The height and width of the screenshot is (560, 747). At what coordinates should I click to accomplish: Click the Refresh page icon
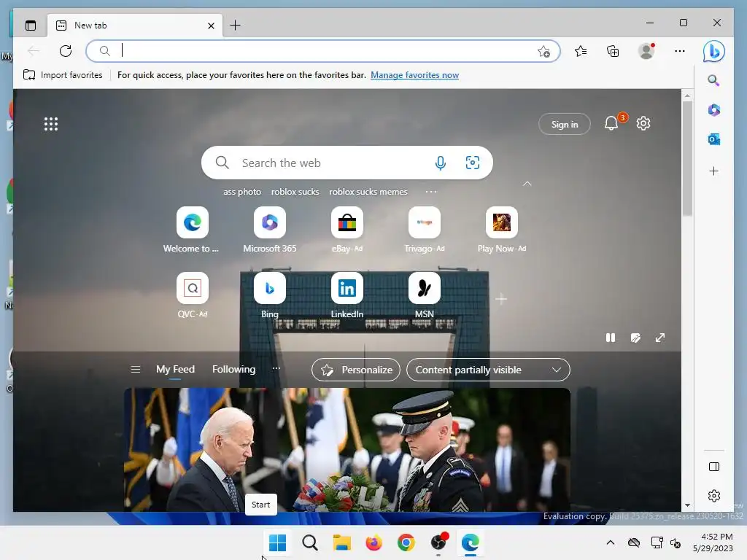point(66,50)
